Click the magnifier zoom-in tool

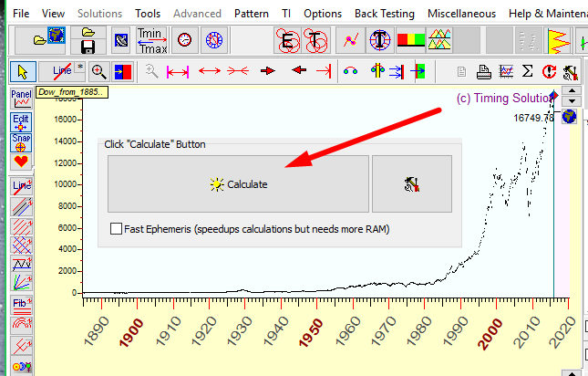(98, 71)
